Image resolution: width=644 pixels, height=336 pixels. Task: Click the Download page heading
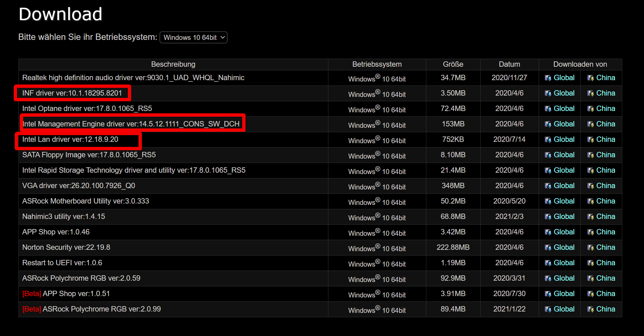tap(60, 14)
